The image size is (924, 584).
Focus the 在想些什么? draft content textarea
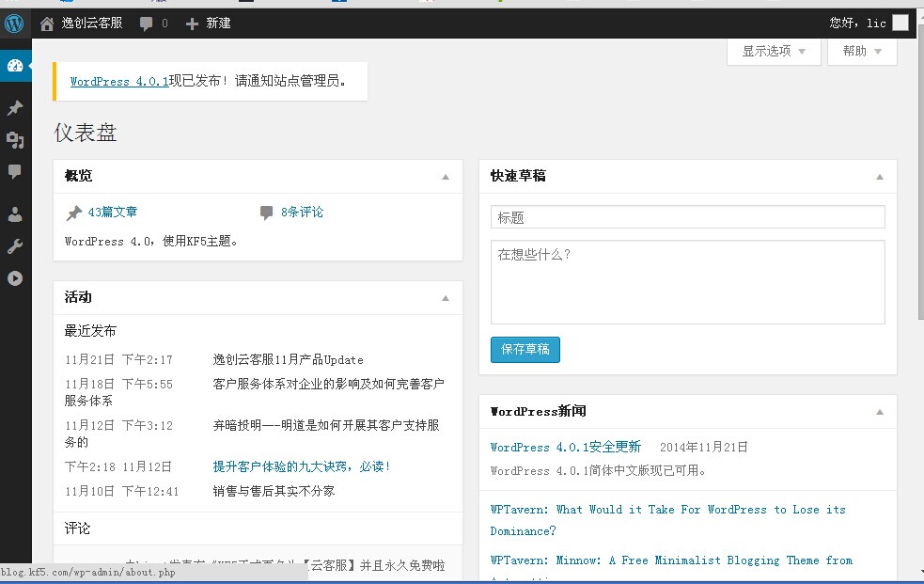click(688, 282)
